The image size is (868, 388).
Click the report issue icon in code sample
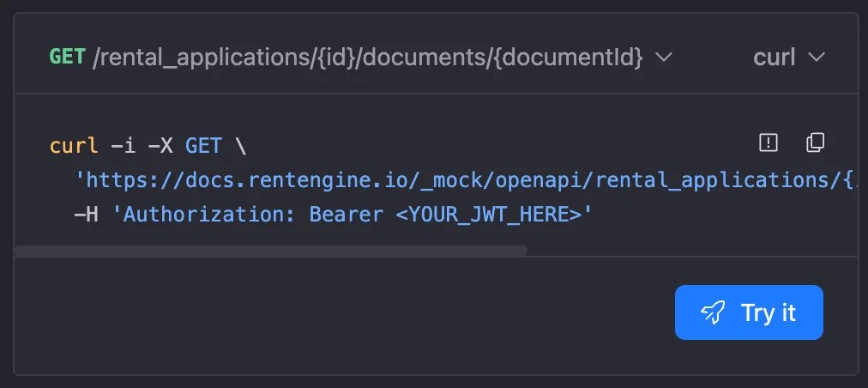click(768, 143)
